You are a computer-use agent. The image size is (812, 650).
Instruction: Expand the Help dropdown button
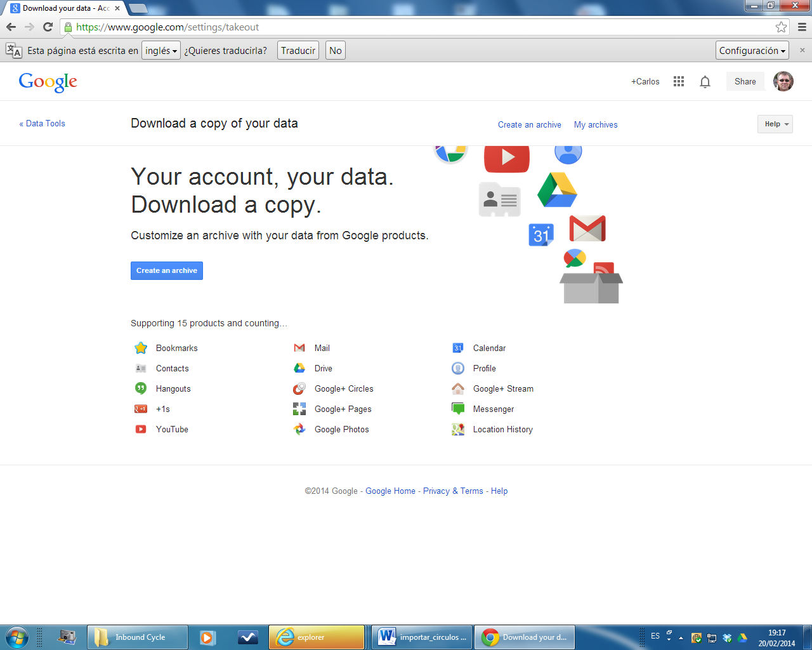click(x=775, y=124)
